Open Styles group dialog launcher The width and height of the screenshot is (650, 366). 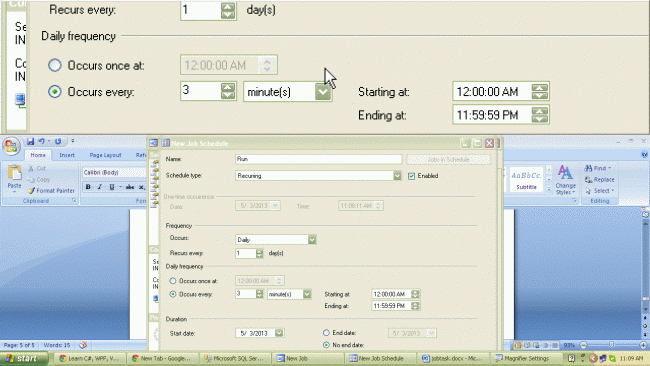pyautogui.click(x=575, y=201)
